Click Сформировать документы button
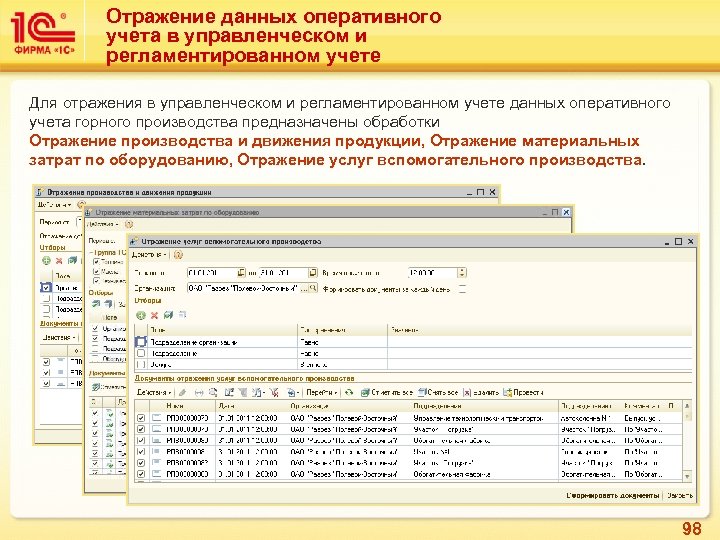720x540 pixels. point(613,495)
